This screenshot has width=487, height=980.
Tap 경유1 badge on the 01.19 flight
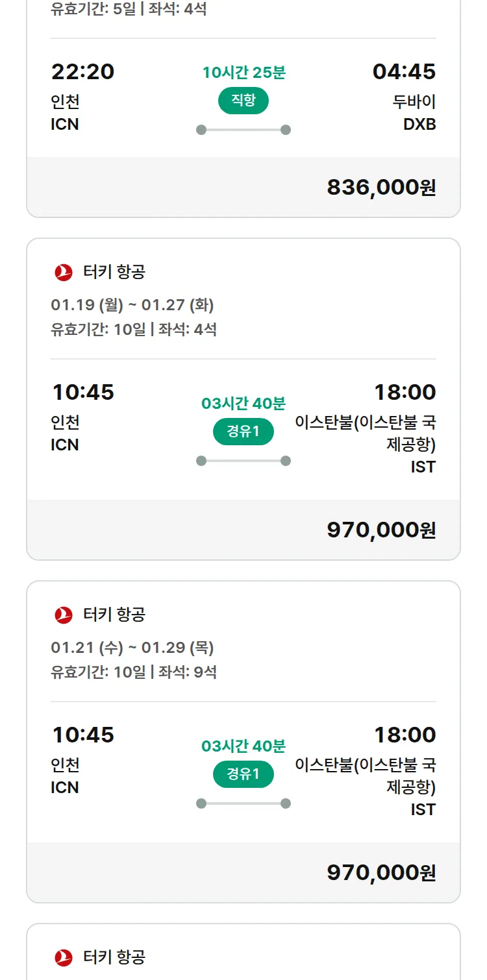click(243, 432)
